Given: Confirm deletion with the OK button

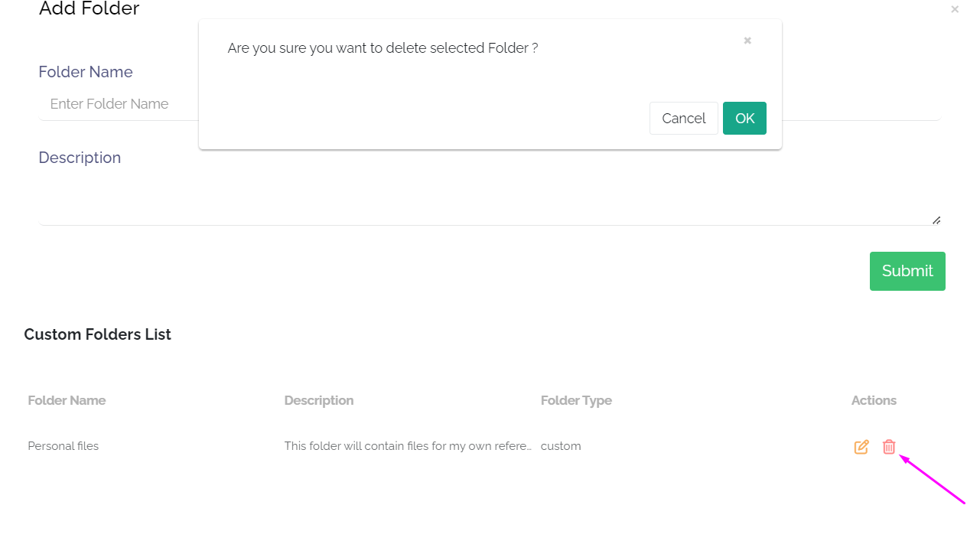Looking at the screenshot, I should click(x=744, y=119).
